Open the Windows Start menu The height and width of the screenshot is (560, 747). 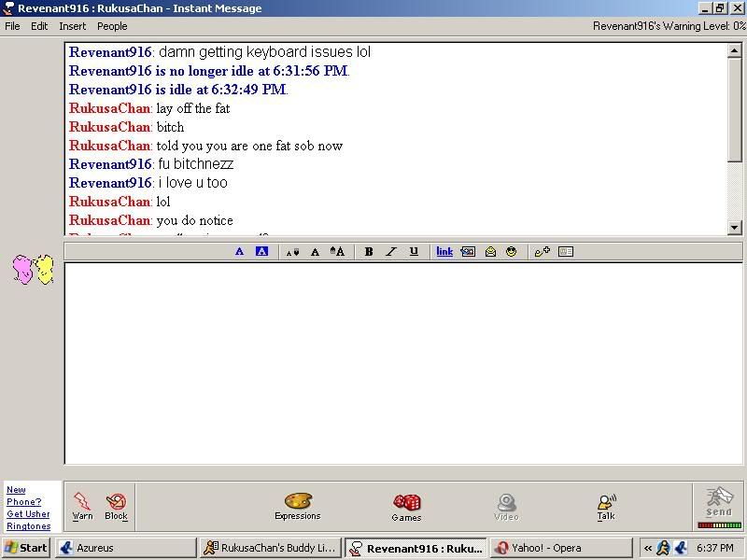26,548
